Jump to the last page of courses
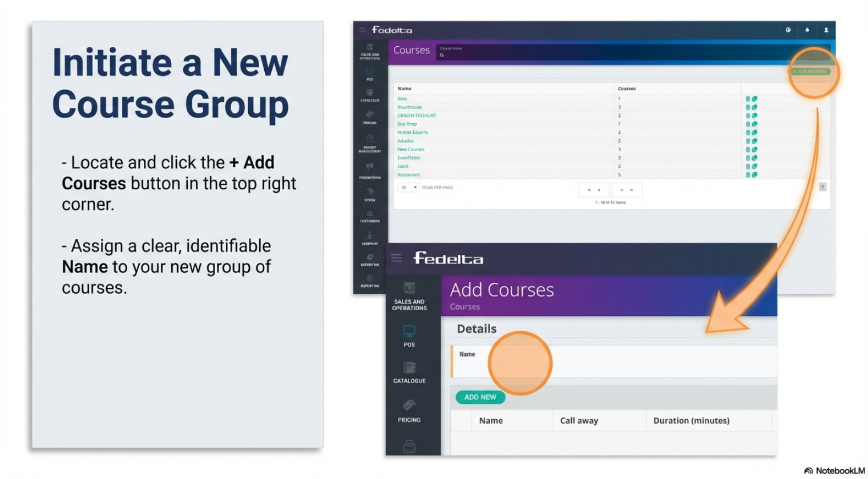This screenshot has width=868, height=479. pos(632,190)
